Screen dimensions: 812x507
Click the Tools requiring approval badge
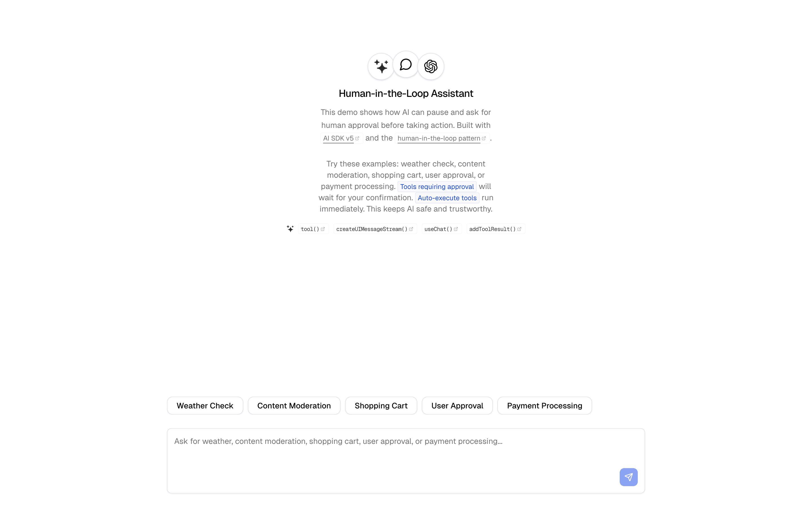(x=437, y=187)
